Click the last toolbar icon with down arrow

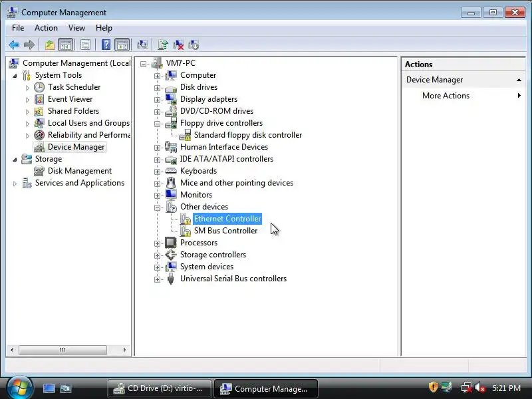[194, 45]
